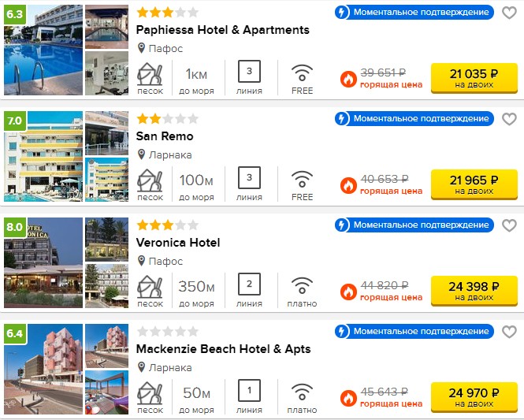Open the San Remo hotel title

(x=165, y=136)
